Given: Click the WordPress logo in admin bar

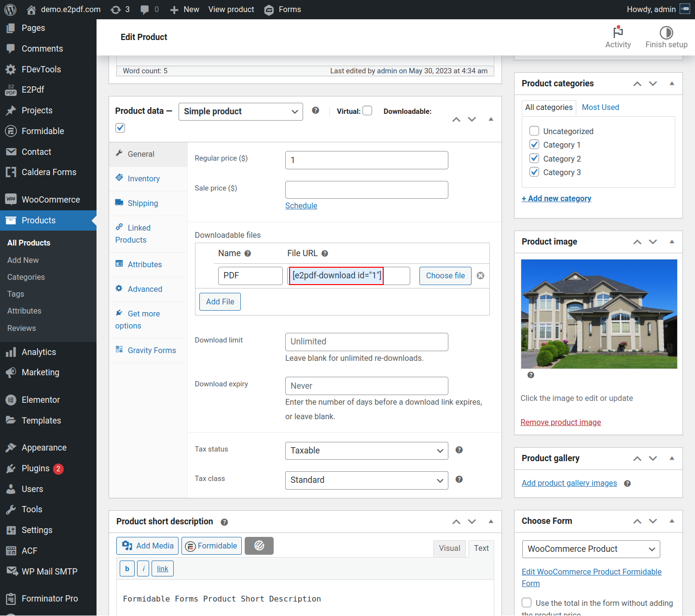Looking at the screenshot, I should tap(10, 10).
